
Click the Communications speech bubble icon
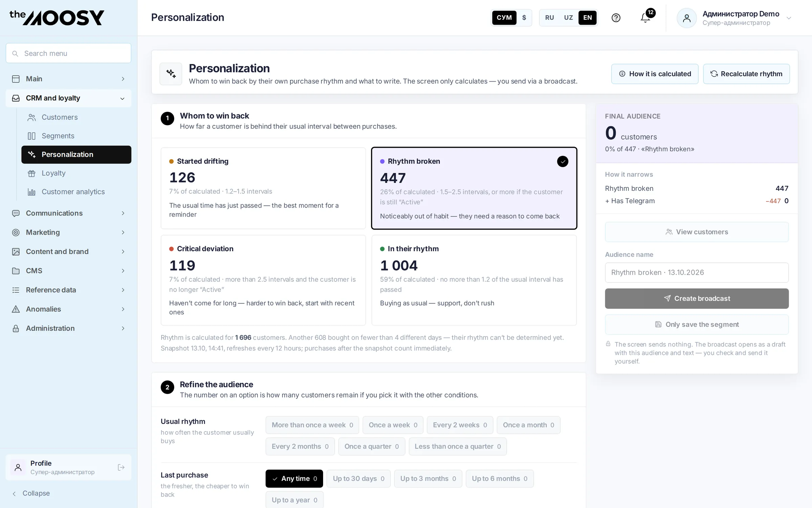16,213
